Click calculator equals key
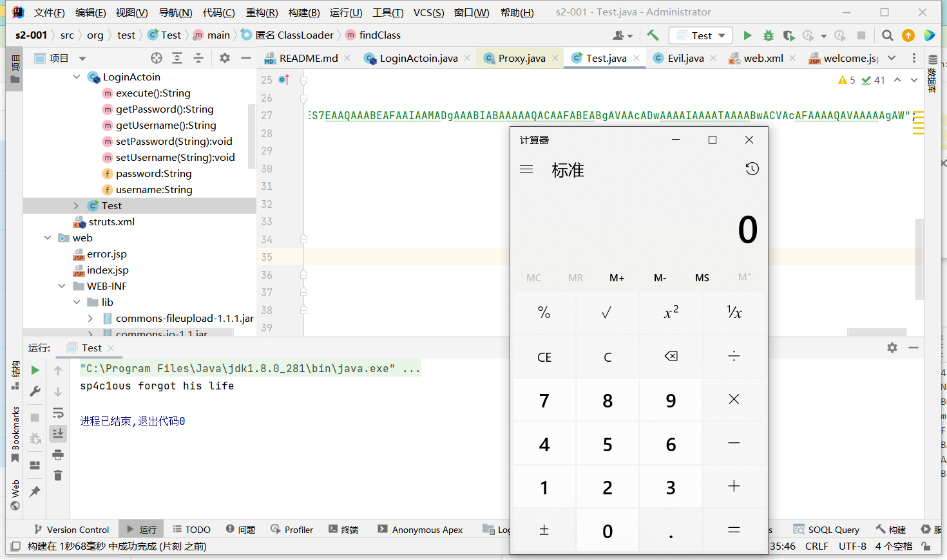Screen dimensions: 947x560 coord(734,530)
